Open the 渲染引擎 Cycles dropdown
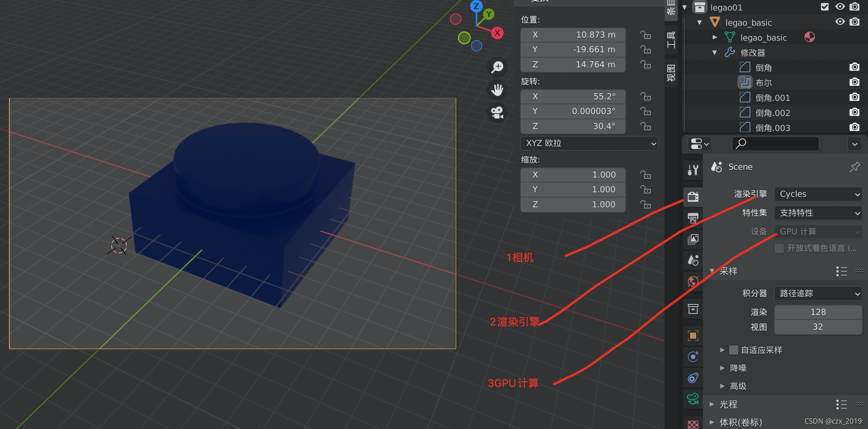This screenshot has height=429, width=868. click(x=818, y=194)
